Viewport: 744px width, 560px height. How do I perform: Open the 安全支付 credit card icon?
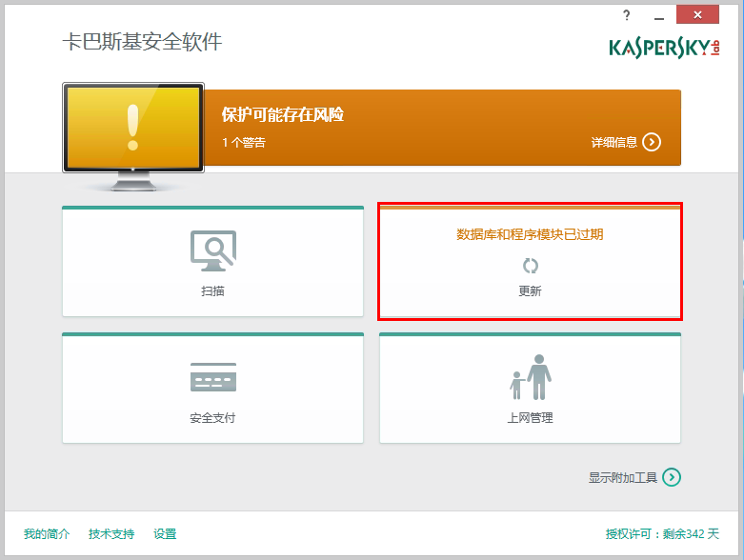213,377
